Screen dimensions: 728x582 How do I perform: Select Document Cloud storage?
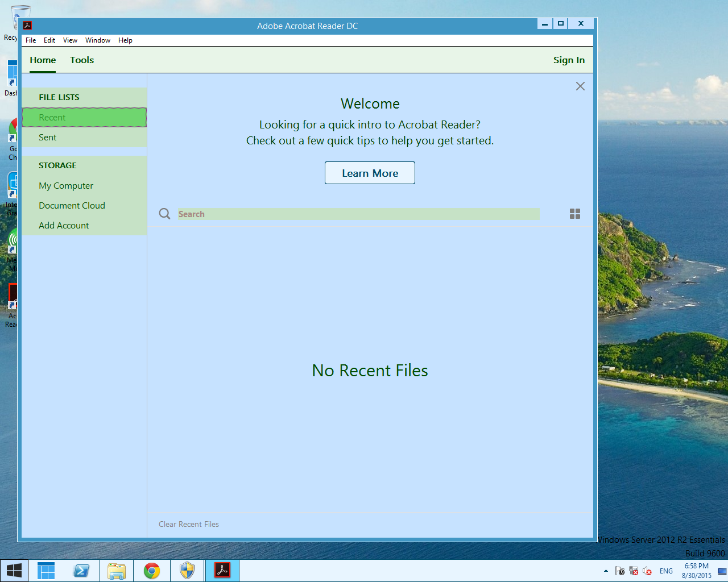[x=72, y=206]
